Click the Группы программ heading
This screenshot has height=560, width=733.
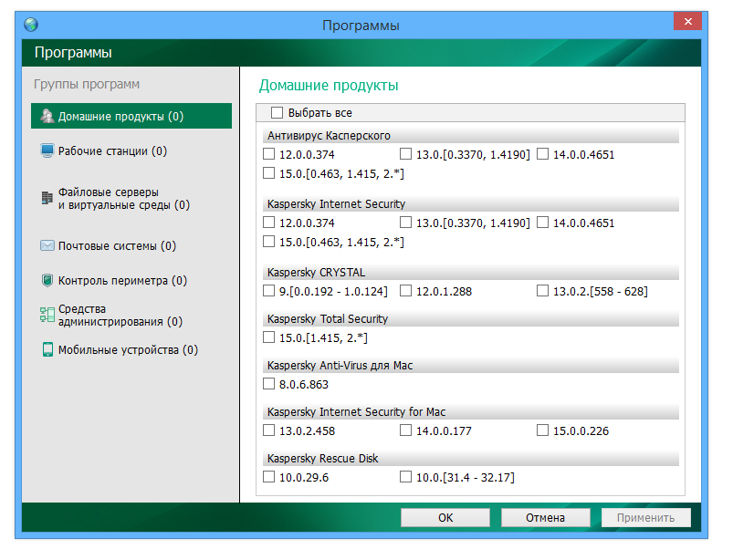[x=87, y=85]
